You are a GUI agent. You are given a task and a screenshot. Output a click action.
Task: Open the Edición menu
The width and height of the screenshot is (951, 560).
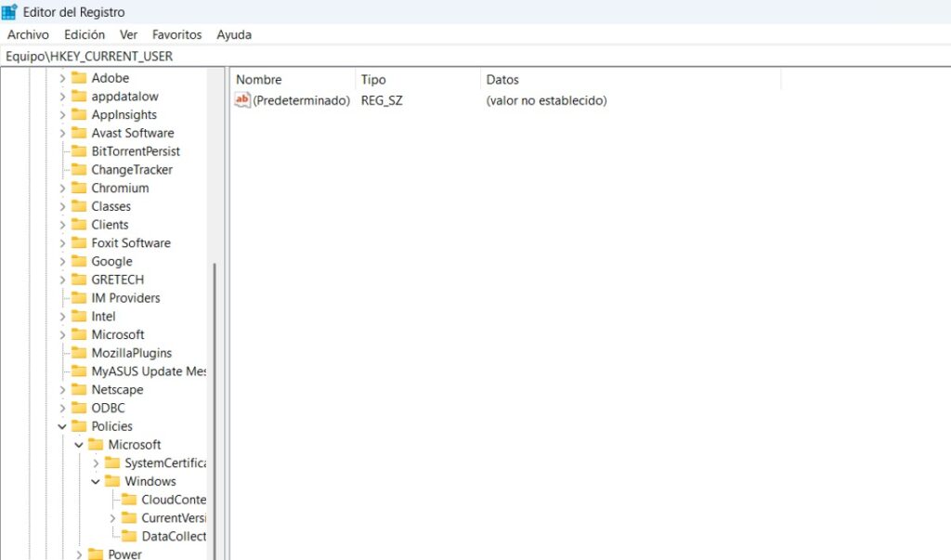84,34
